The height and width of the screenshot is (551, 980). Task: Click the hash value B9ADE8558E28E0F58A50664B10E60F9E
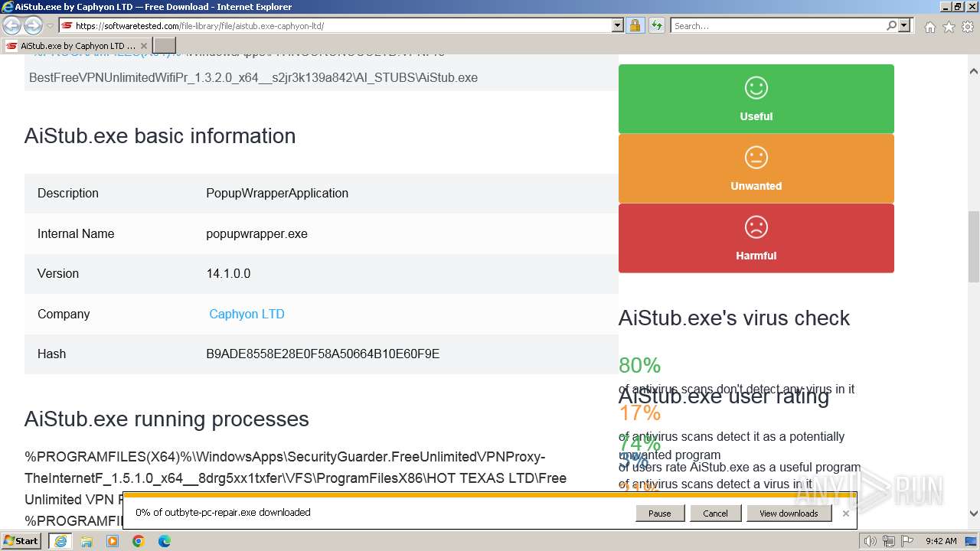tap(322, 354)
